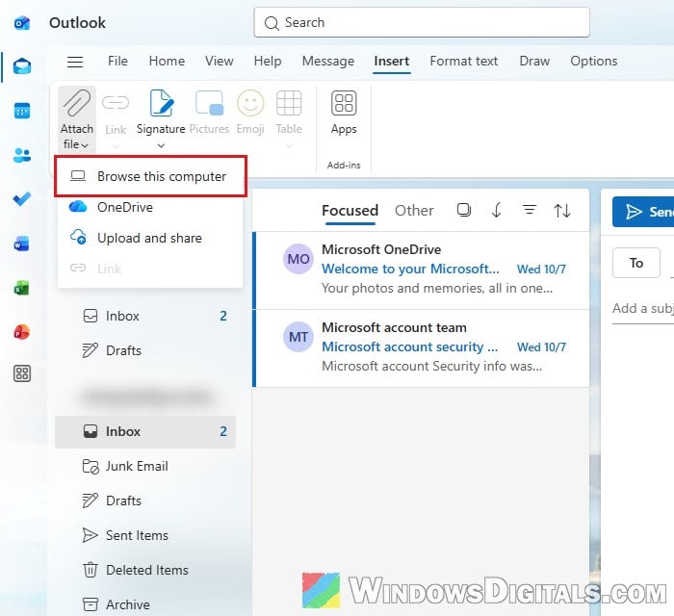Choose OneDrive from attach menu

(x=150, y=207)
